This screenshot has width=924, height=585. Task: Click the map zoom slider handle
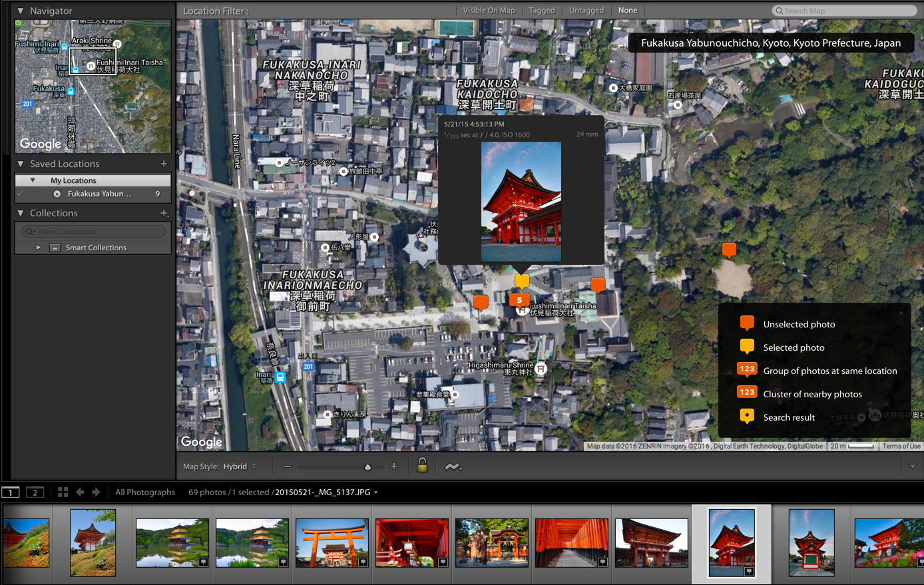(x=367, y=467)
